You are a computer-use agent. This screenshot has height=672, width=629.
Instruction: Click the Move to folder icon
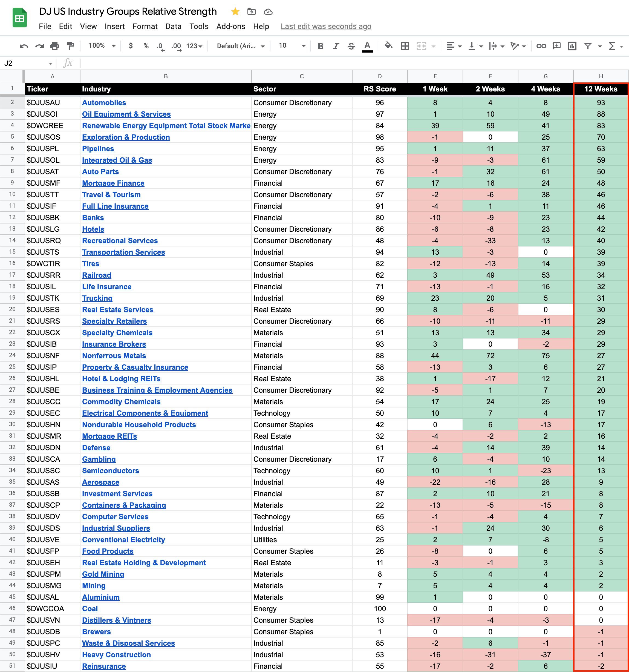tap(251, 12)
